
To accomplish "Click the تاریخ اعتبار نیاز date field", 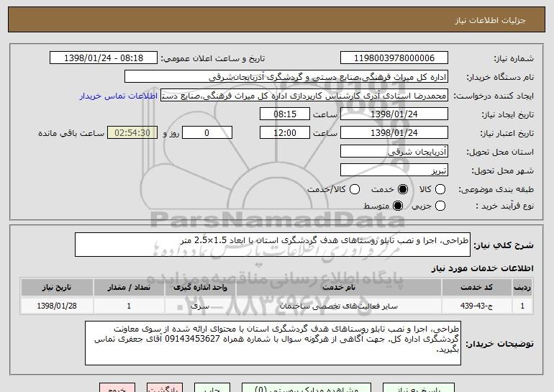I will [394, 133].
